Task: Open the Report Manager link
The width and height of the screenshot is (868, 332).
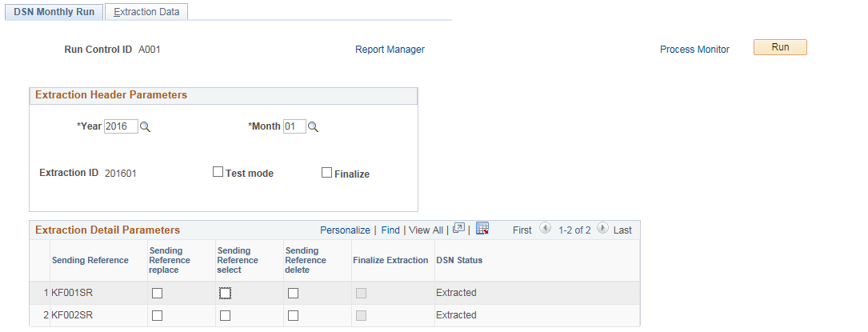Action: coord(390,50)
